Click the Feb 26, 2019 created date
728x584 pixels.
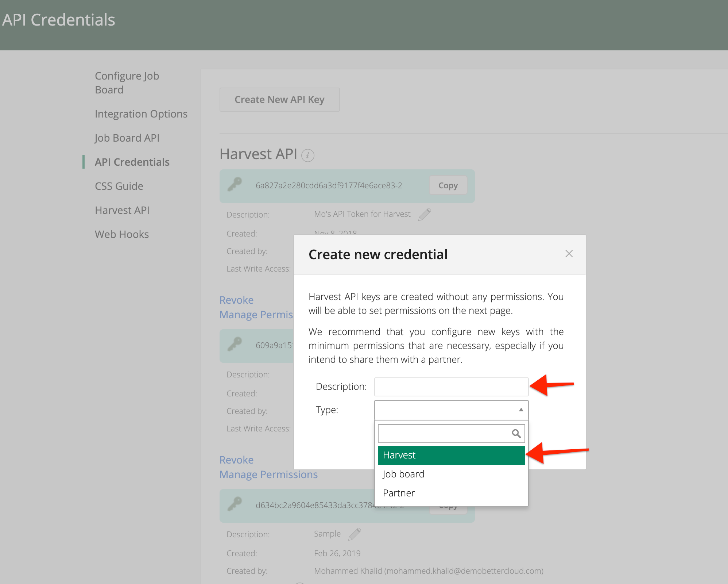click(337, 553)
